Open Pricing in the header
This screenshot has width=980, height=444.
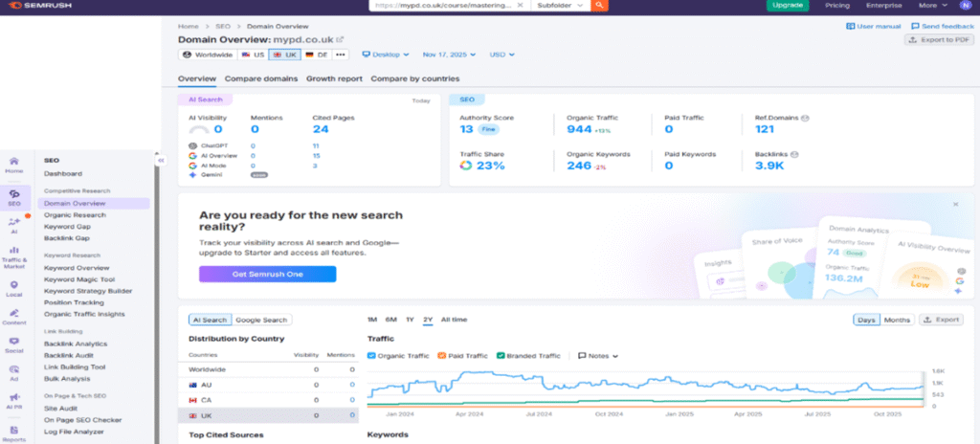pos(836,5)
